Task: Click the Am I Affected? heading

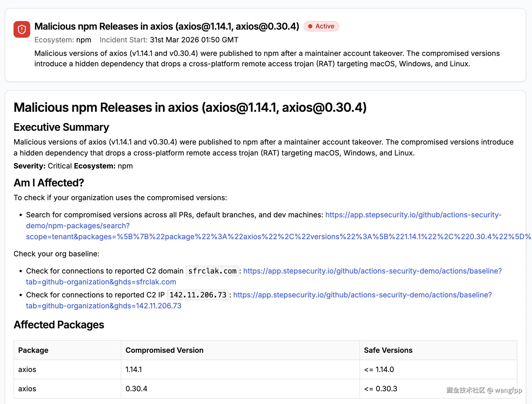Action: point(49,183)
